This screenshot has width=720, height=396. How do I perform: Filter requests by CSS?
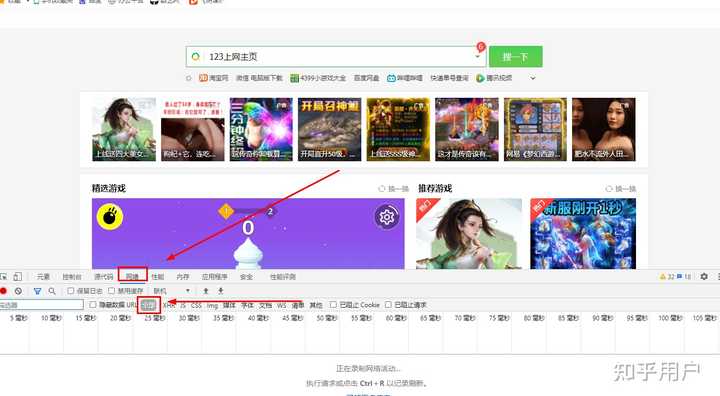click(x=197, y=305)
